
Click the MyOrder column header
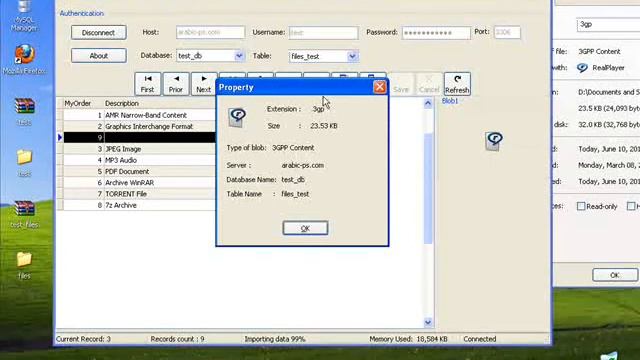point(78,103)
